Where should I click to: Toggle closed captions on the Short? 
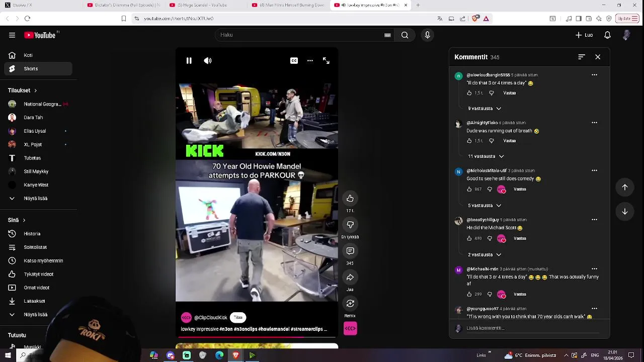[x=294, y=61]
